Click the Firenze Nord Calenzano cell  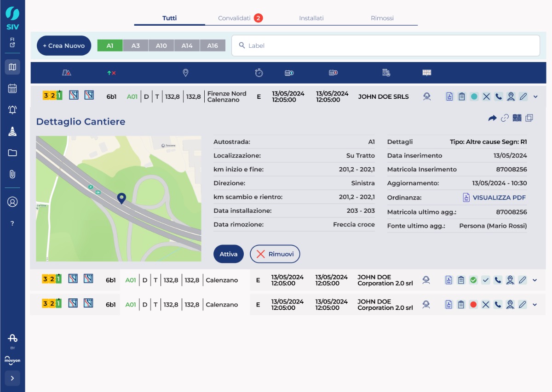(x=227, y=97)
